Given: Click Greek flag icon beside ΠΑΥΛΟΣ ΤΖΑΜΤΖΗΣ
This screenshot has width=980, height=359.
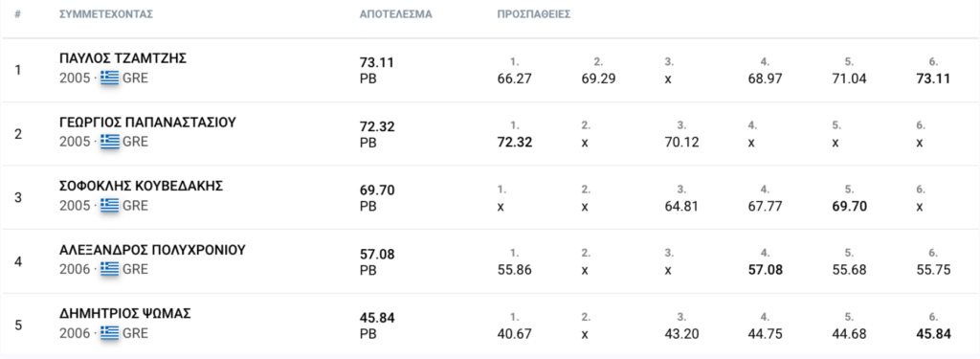Looking at the screenshot, I should pyautogui.click(x=109, y=79).
